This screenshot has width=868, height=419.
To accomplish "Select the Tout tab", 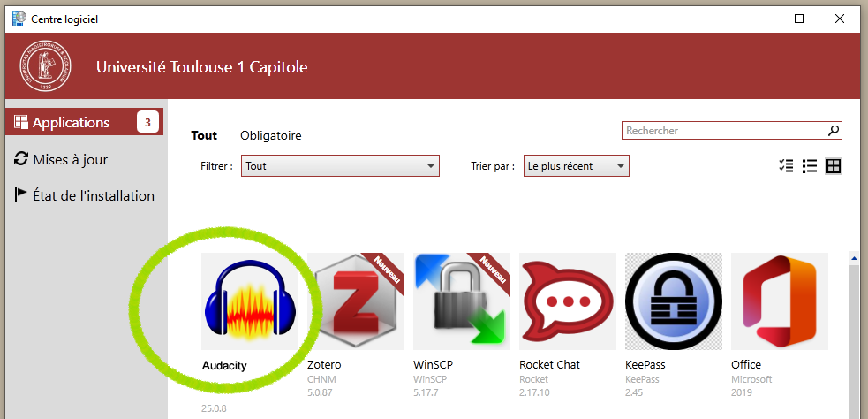I will tap(204, 135).
